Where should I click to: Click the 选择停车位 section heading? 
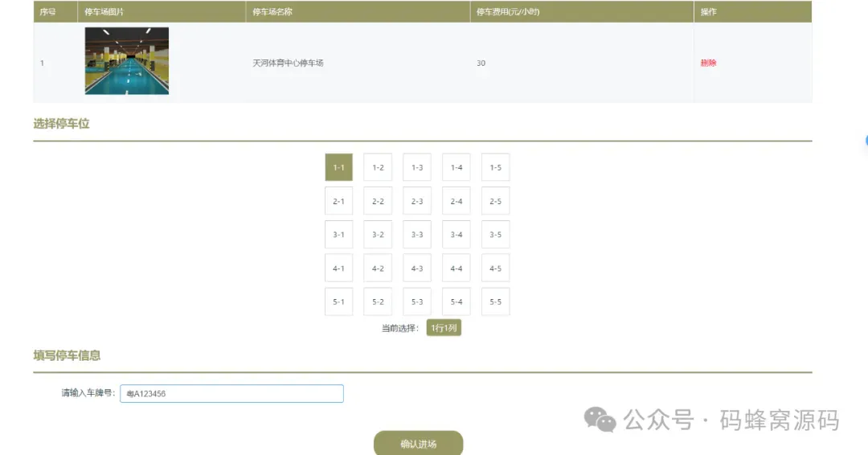pyautogui.click(x=61, y=124)
